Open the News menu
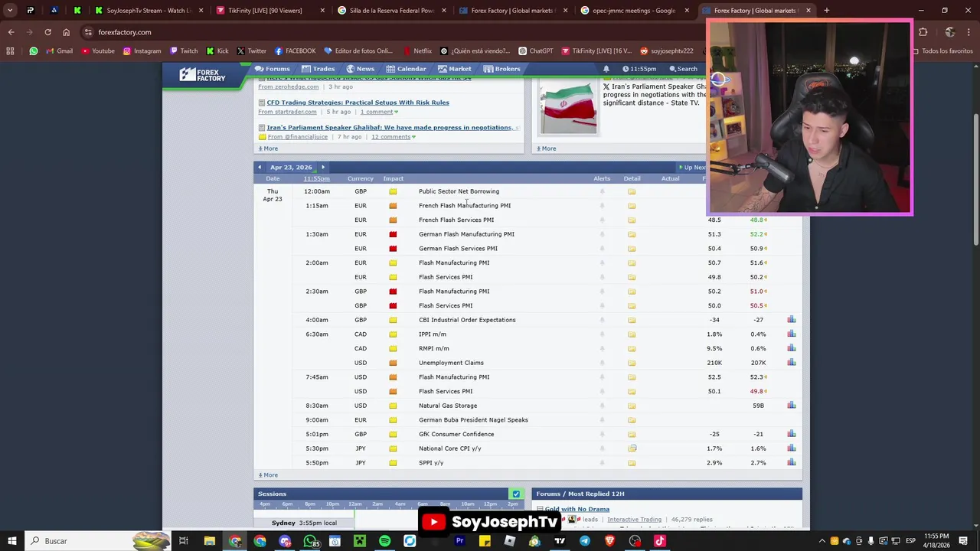 point(360,69)
